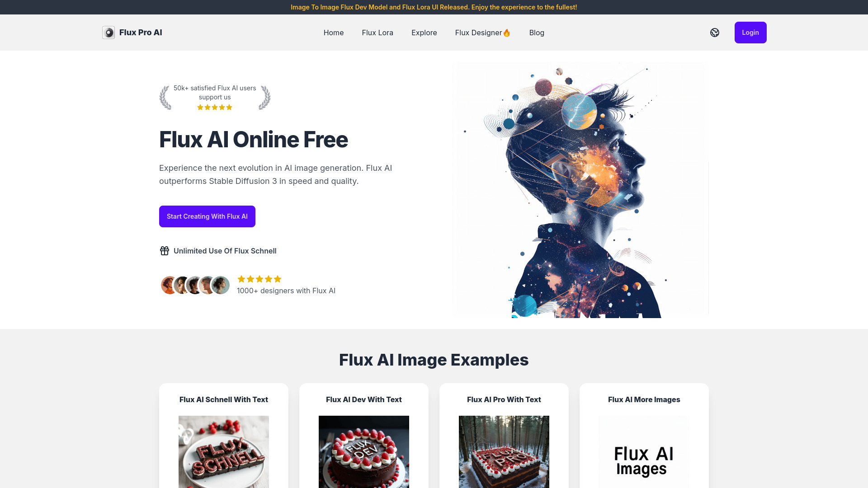Click the Flux Lora nav link
This screenshot has width=868, height=488.
(377, 32)
